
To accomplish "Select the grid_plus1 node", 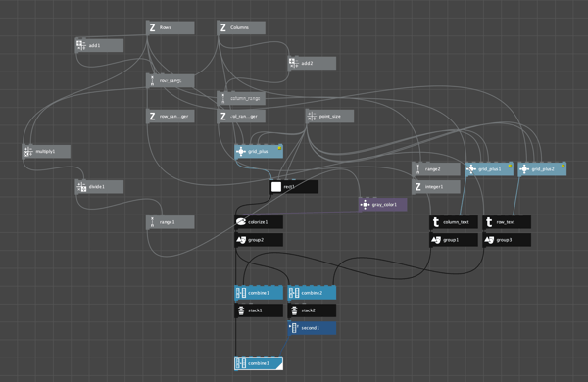I will click(x=489, y=169).
